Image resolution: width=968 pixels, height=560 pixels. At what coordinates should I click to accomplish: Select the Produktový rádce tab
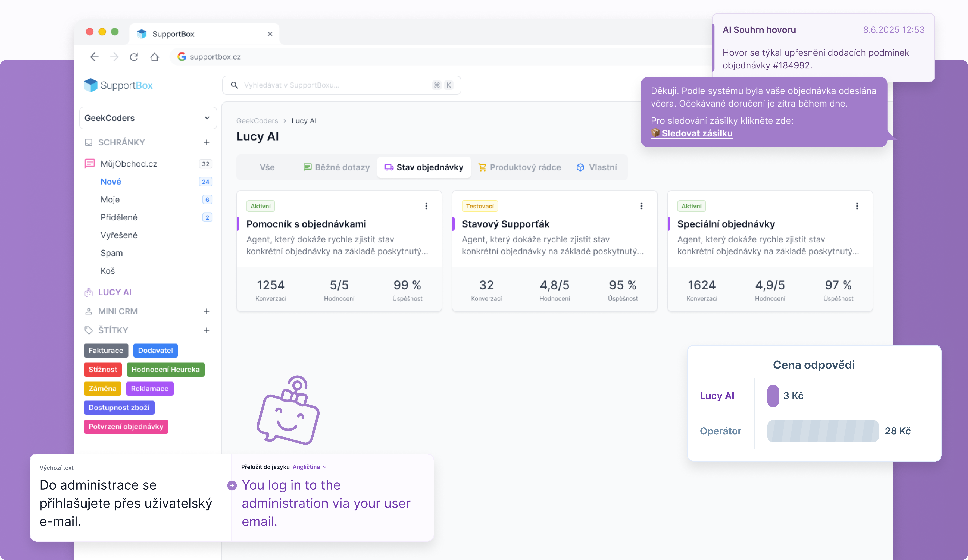519,168
